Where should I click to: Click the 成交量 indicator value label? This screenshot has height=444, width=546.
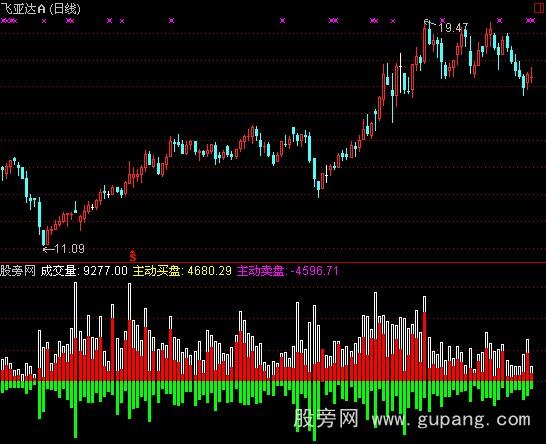84,271
